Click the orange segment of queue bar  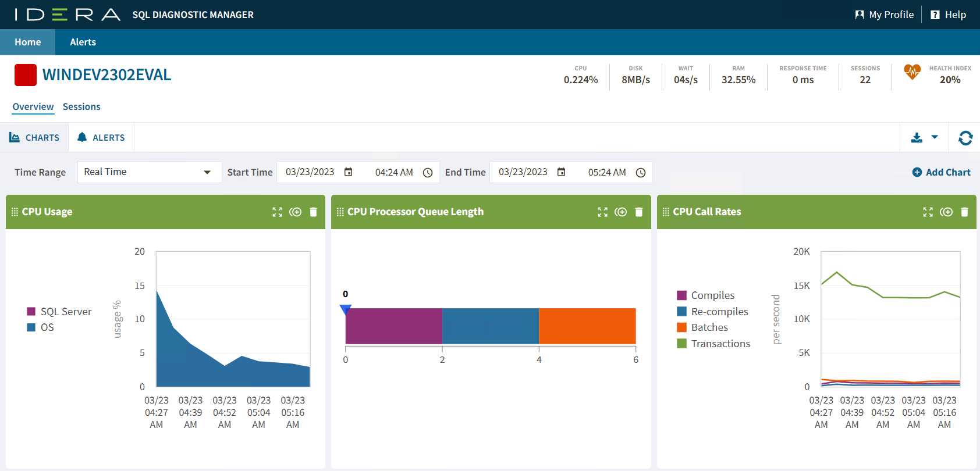click(587, 326)
